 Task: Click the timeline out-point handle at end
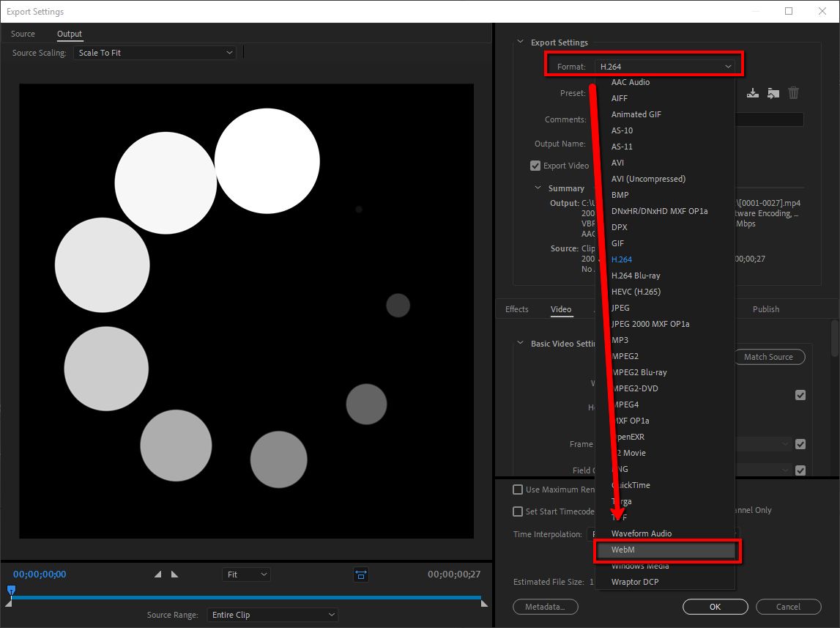pos(484,603)
